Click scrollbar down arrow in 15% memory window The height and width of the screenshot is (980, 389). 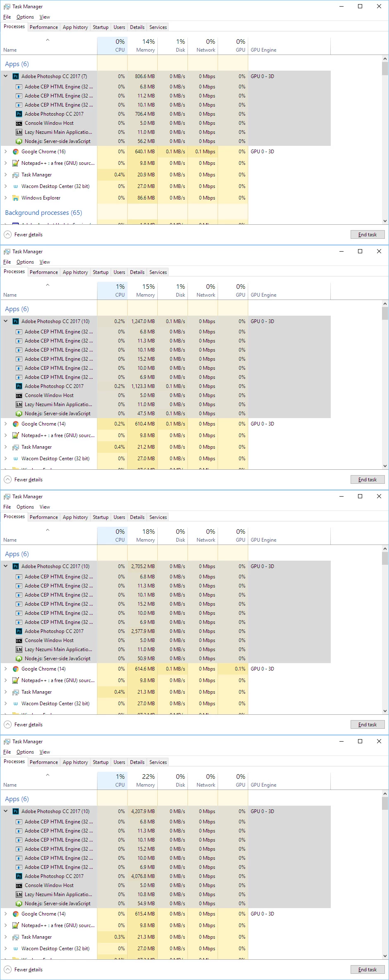(x=385, y=466)
